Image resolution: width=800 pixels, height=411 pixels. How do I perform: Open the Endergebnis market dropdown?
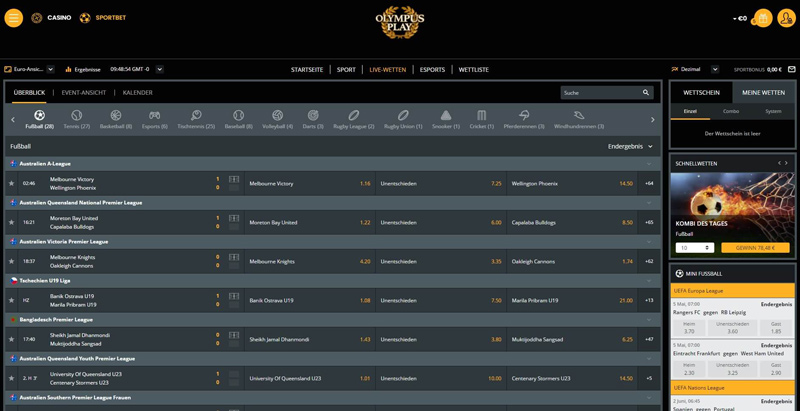coord(630,146)
